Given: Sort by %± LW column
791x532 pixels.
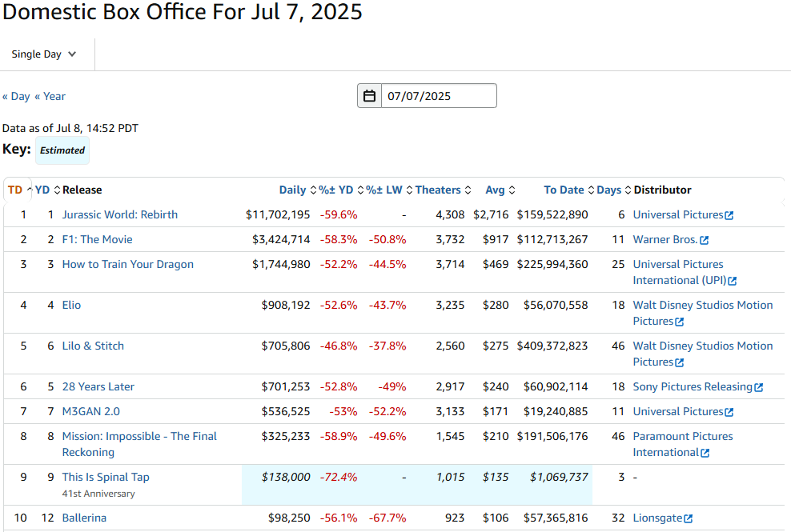Looking at the screenshot, I should pos(389,190).
